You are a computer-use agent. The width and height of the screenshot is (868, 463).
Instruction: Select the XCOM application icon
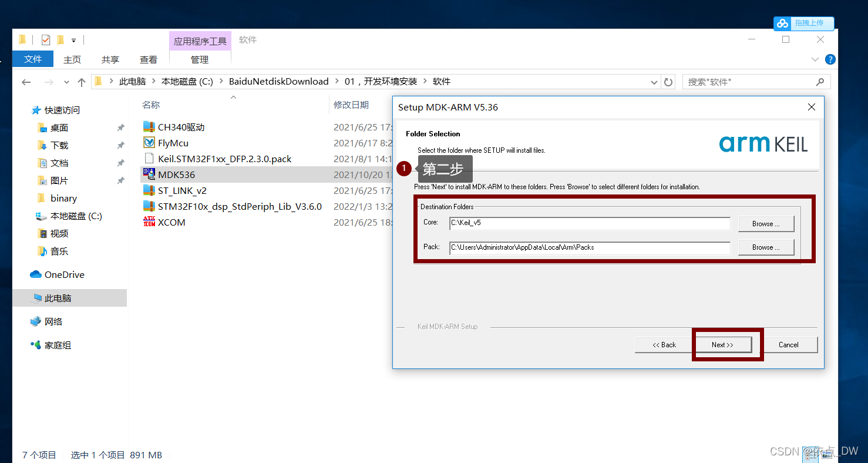pos(149,222)
